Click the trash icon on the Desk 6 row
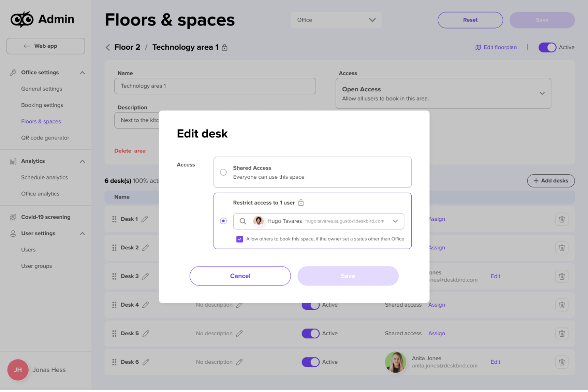The height and width of the screenshot is (392, 588). click(x=561, y=362)
